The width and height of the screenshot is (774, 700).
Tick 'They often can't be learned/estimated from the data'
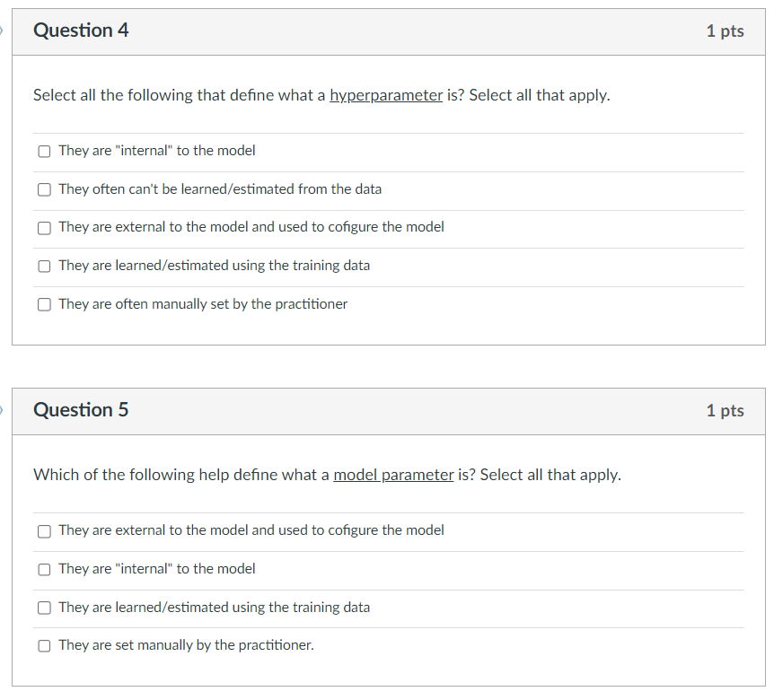tap(44, 189)
